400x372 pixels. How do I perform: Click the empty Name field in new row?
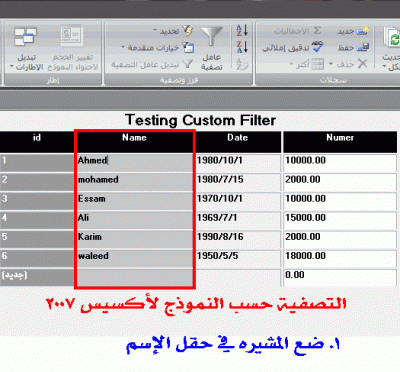click(x=134, y=277)
